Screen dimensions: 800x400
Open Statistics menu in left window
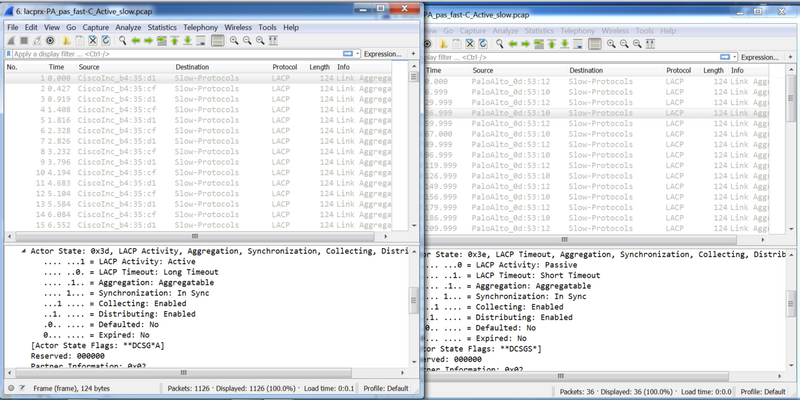pos(162,27)
